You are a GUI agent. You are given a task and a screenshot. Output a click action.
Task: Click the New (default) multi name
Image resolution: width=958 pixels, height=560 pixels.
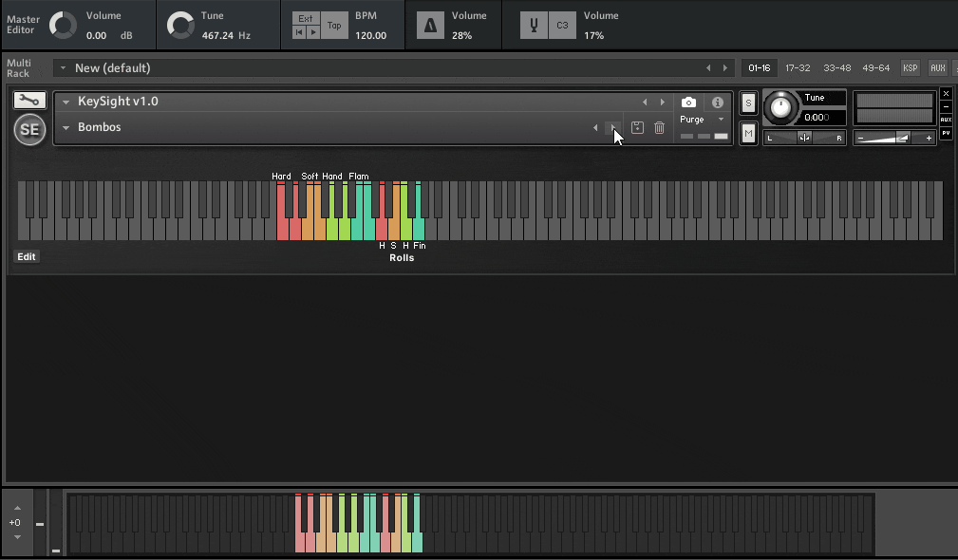click(x=112, y=67)
